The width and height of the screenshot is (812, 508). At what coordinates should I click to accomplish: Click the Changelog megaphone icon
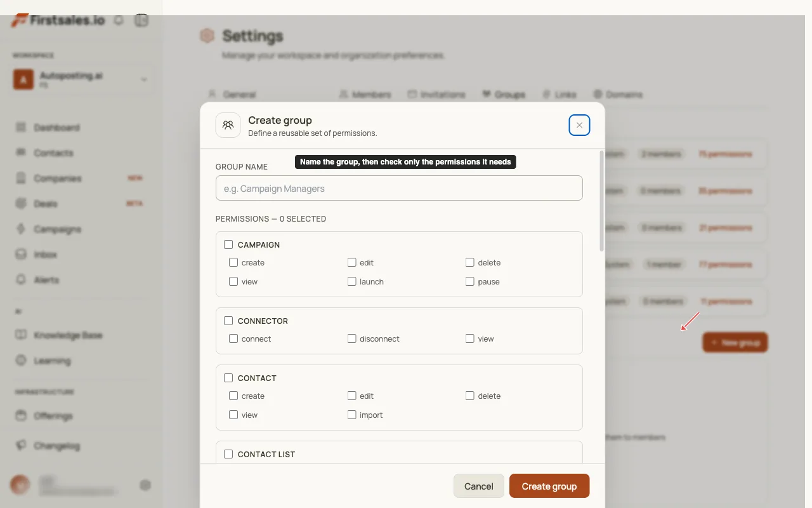click(x=21, y=446)
